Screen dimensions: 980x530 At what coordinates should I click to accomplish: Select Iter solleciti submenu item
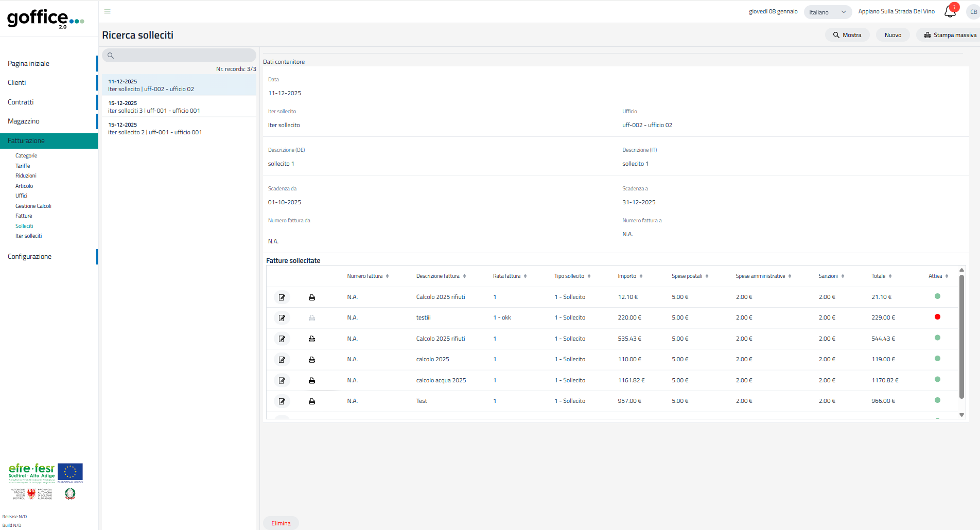[28, 236]
